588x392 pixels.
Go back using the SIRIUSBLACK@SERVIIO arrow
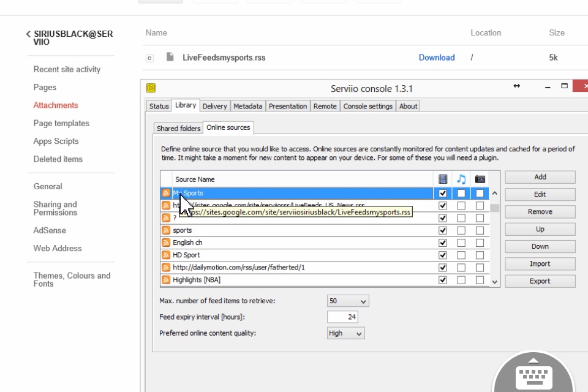(x=28, y=34)
